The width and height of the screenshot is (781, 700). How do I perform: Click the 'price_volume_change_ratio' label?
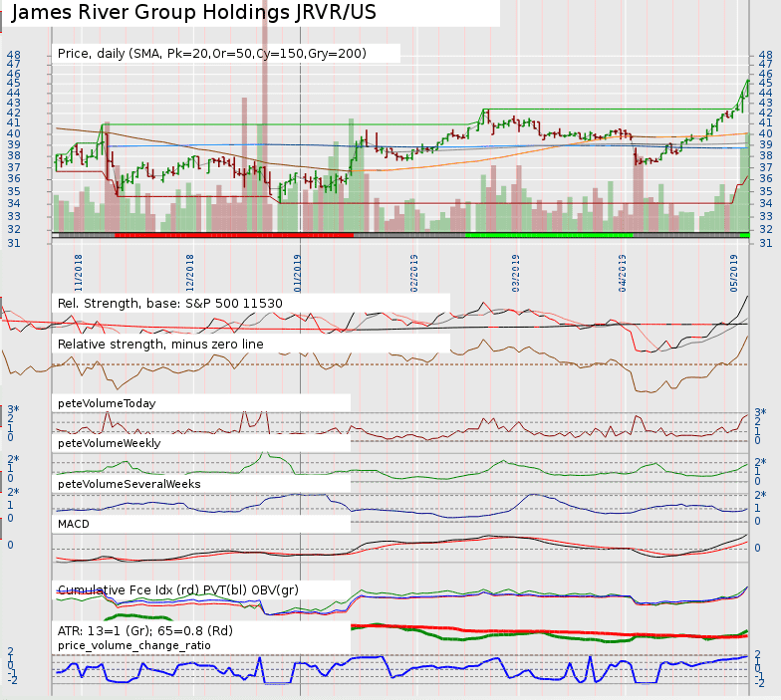[x=133, y=645]
